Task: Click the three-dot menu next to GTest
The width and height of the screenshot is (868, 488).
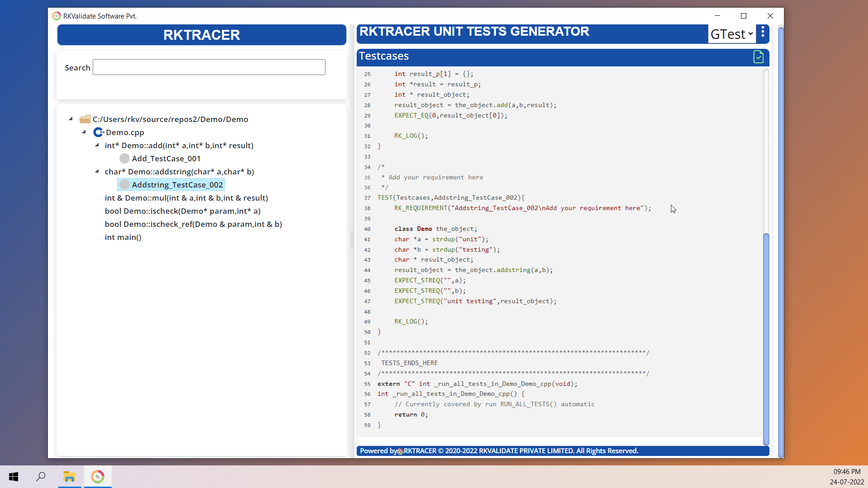Action: tap(764, 34)
